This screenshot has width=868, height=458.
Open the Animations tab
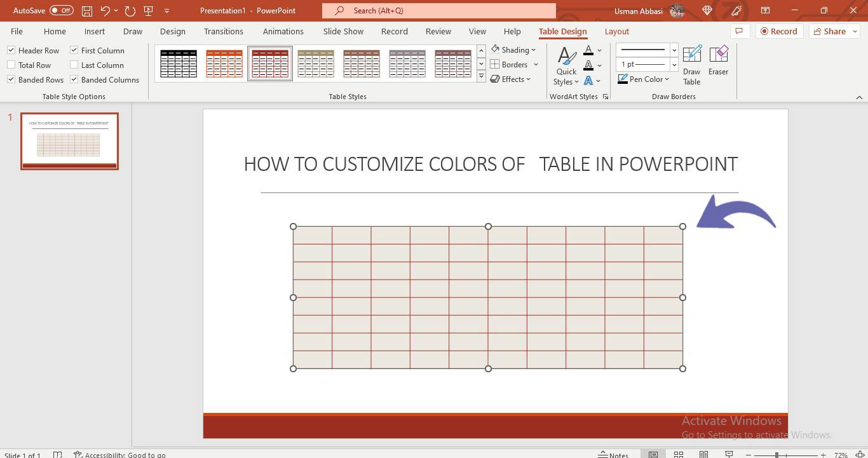(x=283, y=31)
